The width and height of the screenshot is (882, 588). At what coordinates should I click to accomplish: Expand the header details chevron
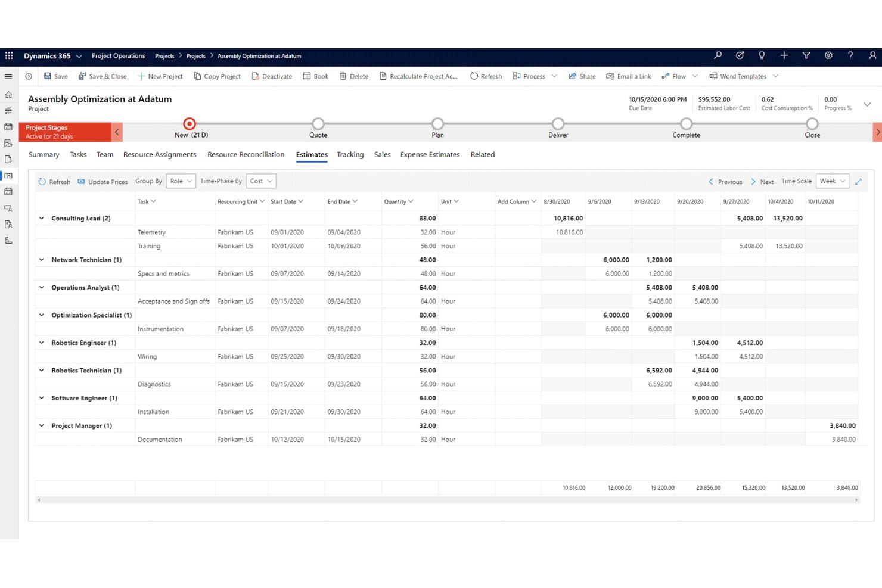point(867,104)
